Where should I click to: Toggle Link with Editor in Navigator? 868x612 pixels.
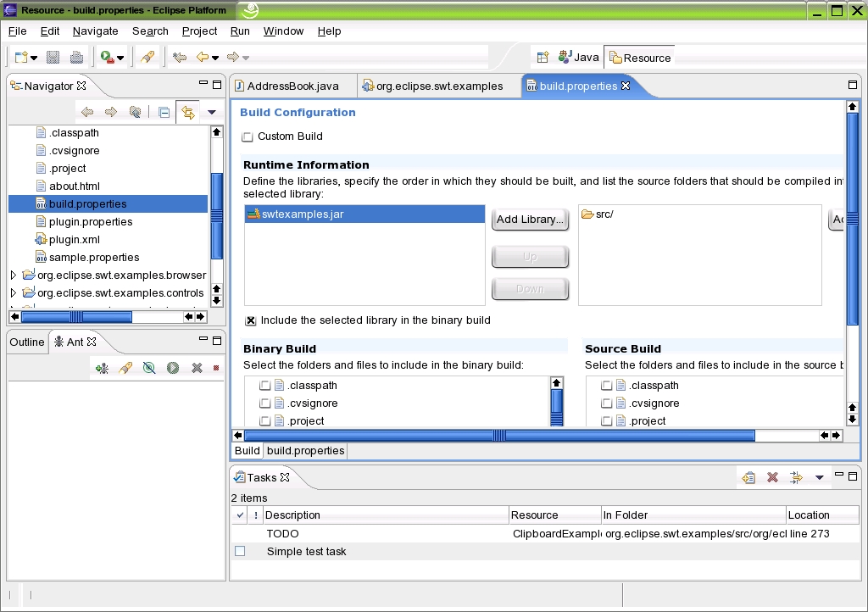point(187,112)
